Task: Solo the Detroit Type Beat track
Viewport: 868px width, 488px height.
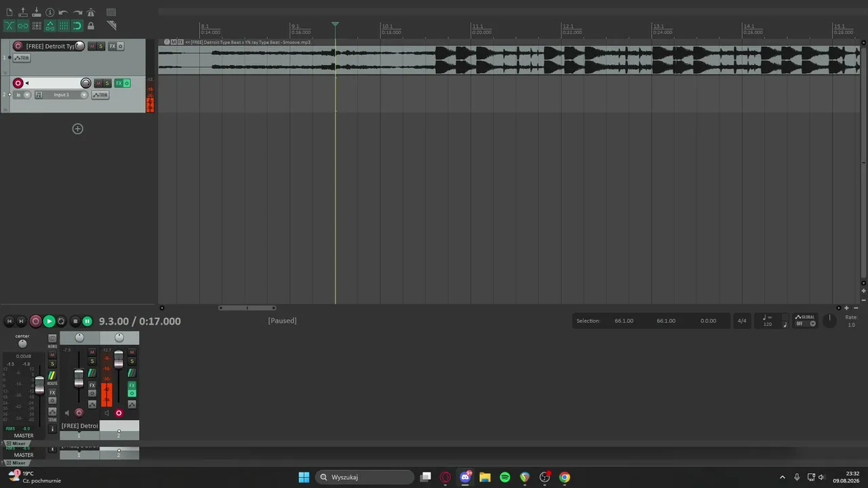Action: click(101, 46)
